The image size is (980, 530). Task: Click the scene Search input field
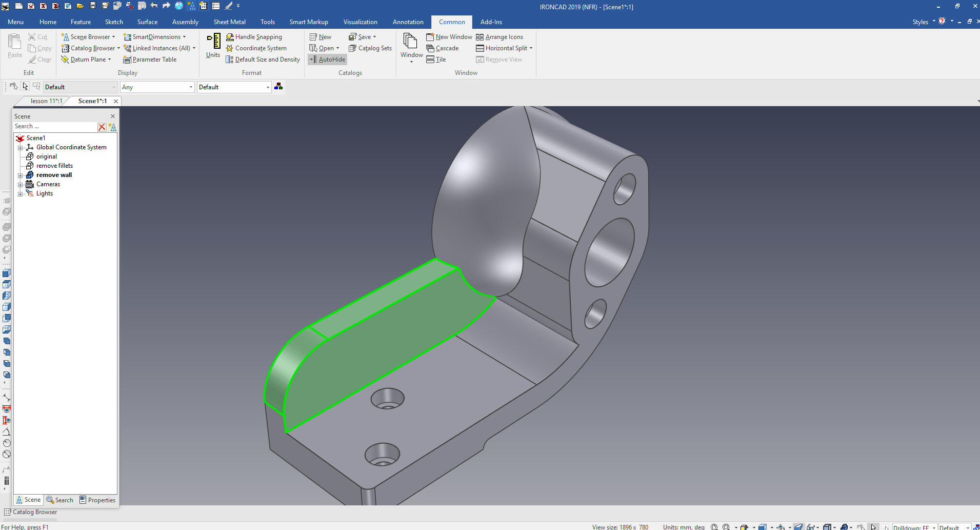(54, 127)
